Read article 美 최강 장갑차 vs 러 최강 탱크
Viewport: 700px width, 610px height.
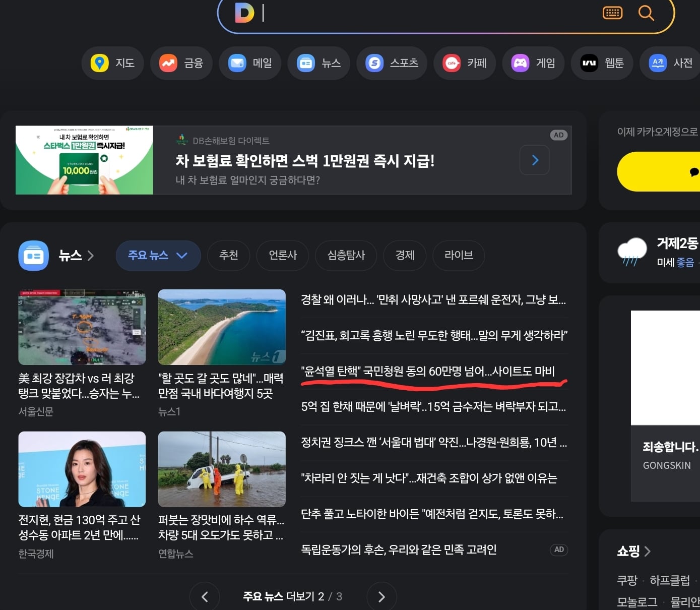click(x=79, y=386)
